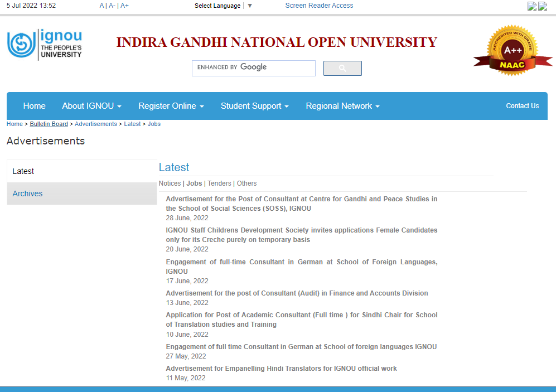The height and width of the screenshot is (392, 556).
Task: Switch to the Archives section
Action: click(x=27, y=193)
